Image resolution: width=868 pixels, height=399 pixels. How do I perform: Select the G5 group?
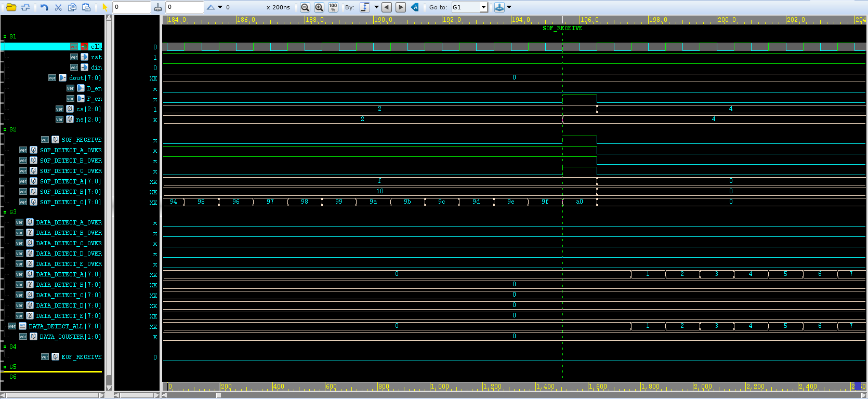(13, 367)
